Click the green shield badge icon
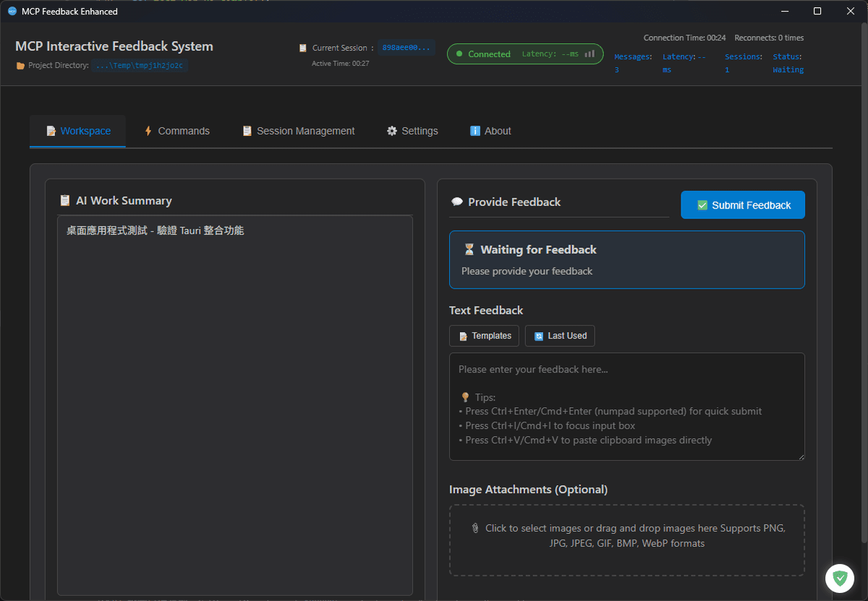868x601 pixels. [x=840, y=579]
